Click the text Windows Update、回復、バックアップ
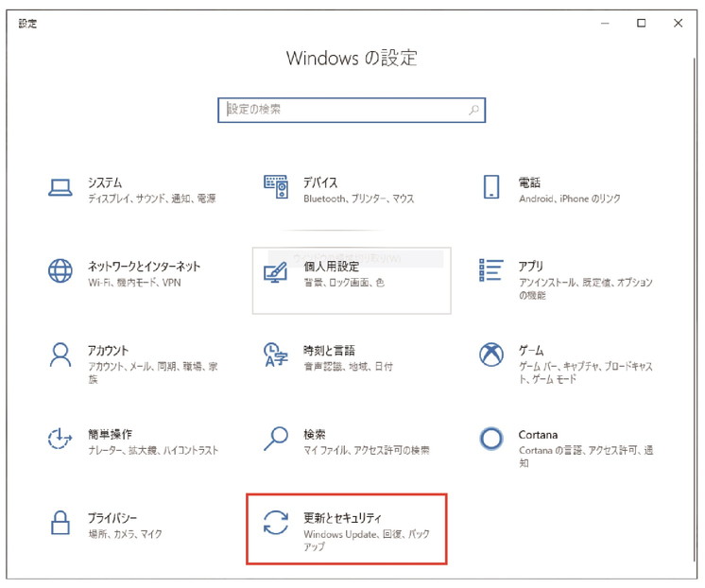The image size is (705, 588). pyautogui.click(x=367, y=541)
